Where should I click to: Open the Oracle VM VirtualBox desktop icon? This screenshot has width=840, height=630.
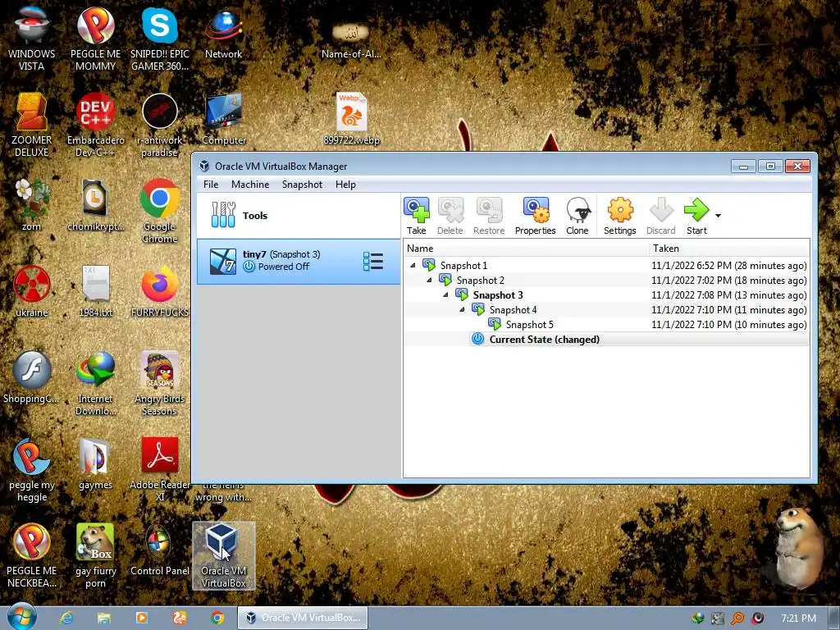click(x=223, y=555)
